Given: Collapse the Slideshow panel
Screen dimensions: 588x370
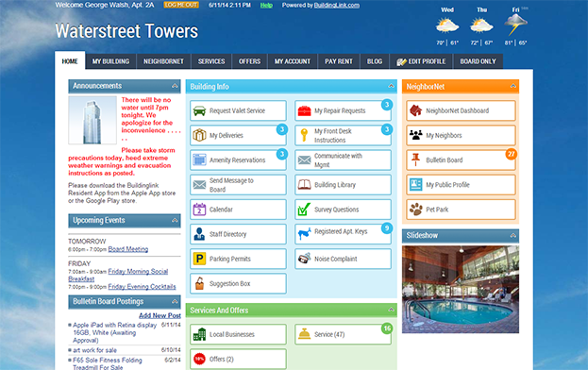Looking at the screenshot, I should 513,235.
